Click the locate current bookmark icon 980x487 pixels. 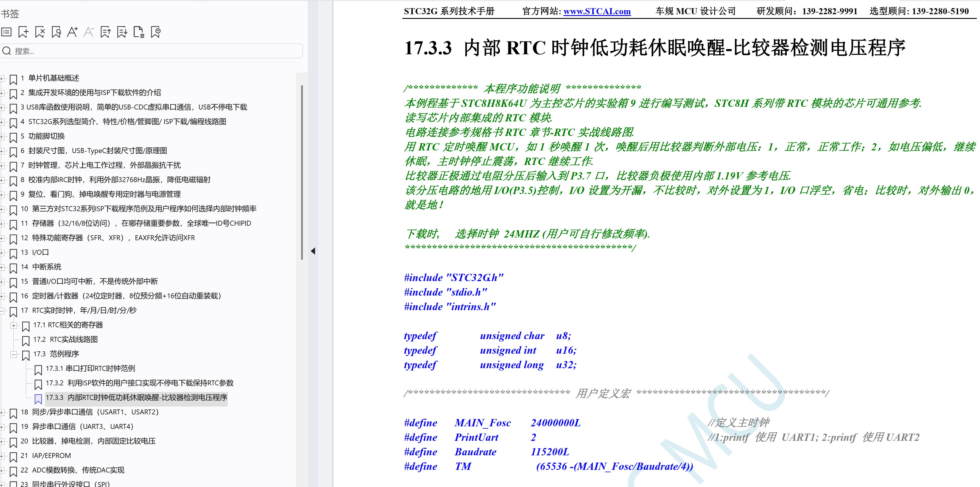pyautogui.click(x=156, y=32)
